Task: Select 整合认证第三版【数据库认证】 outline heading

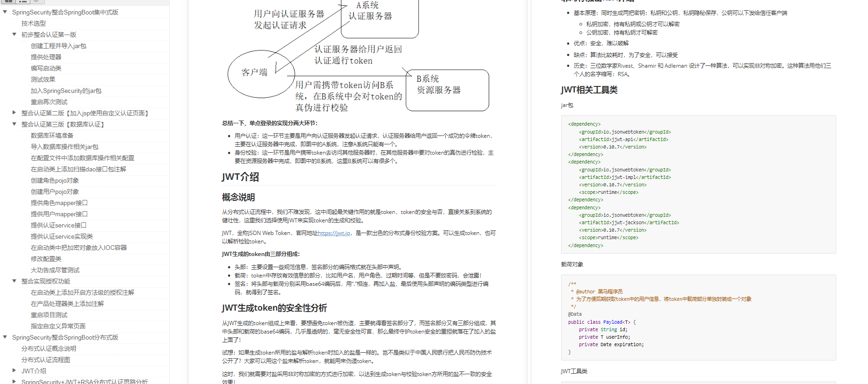Action: pos(63,124)
